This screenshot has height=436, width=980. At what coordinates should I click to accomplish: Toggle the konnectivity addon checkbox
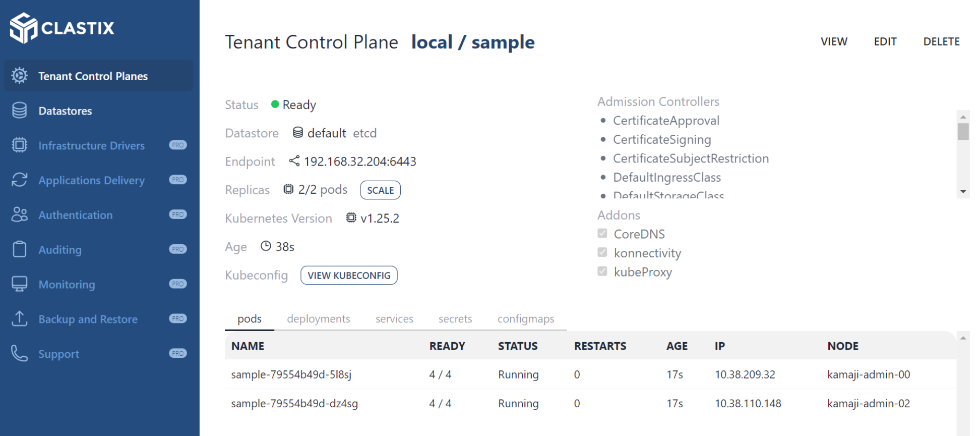click(602, 252)
